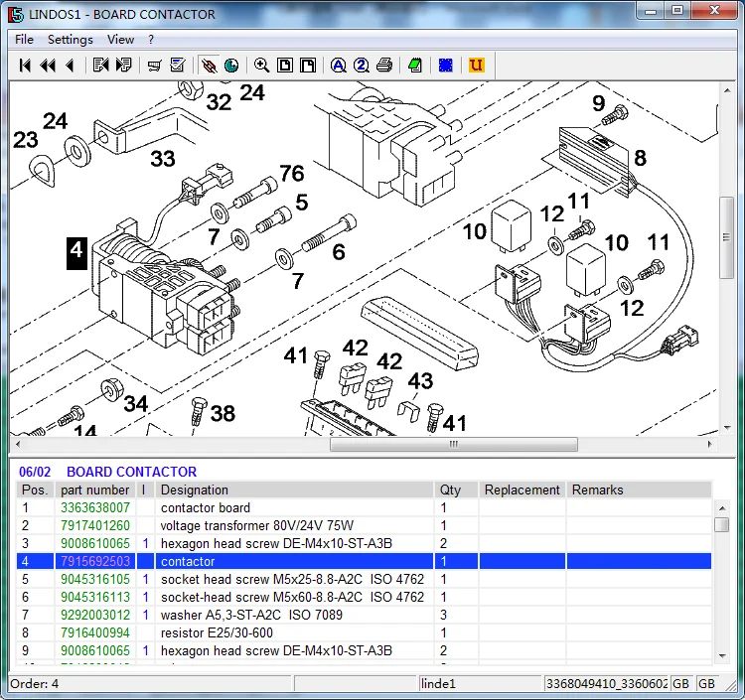Click the single back arrow icon

click(x=69, y=66)
